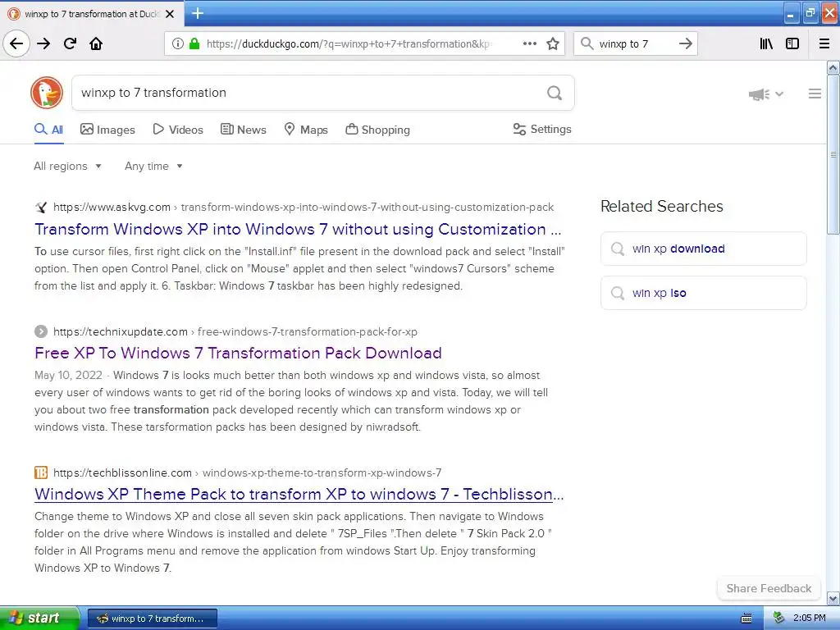Switch to the News tab

click(243, 130)
